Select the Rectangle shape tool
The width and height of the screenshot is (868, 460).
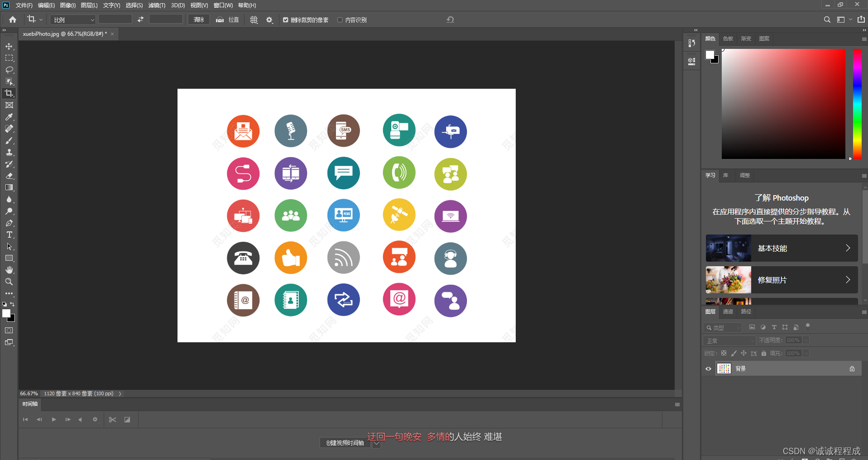pyautogui.click(x=9, y=258)
